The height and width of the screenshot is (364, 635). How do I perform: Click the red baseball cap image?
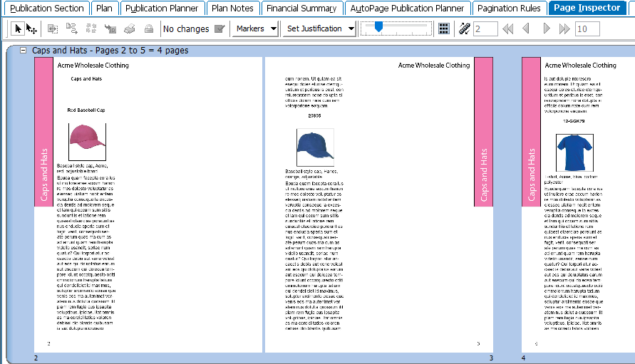pos(87,141)
